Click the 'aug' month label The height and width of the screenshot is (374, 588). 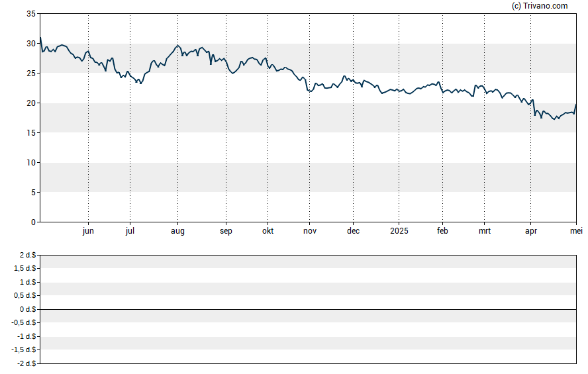[x=177, y=232]
